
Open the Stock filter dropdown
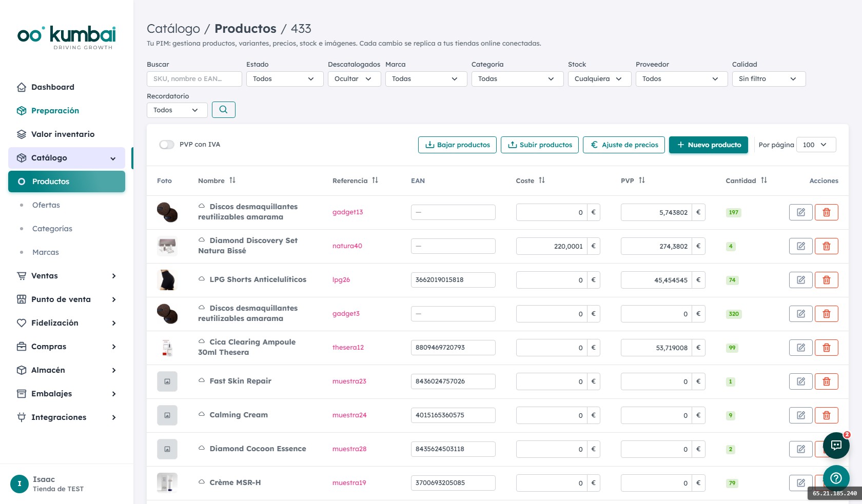pyautogui.click(x=599, y=79)
